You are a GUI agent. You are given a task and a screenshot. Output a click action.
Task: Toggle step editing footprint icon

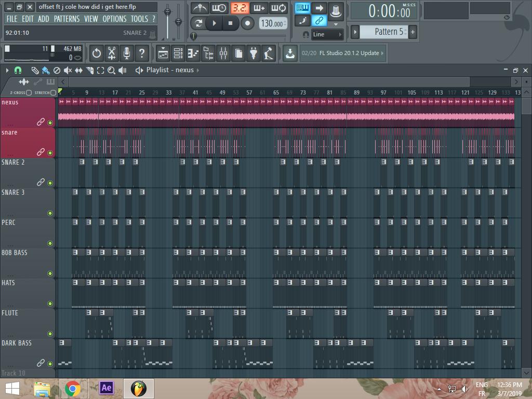(x=302, y=21)
